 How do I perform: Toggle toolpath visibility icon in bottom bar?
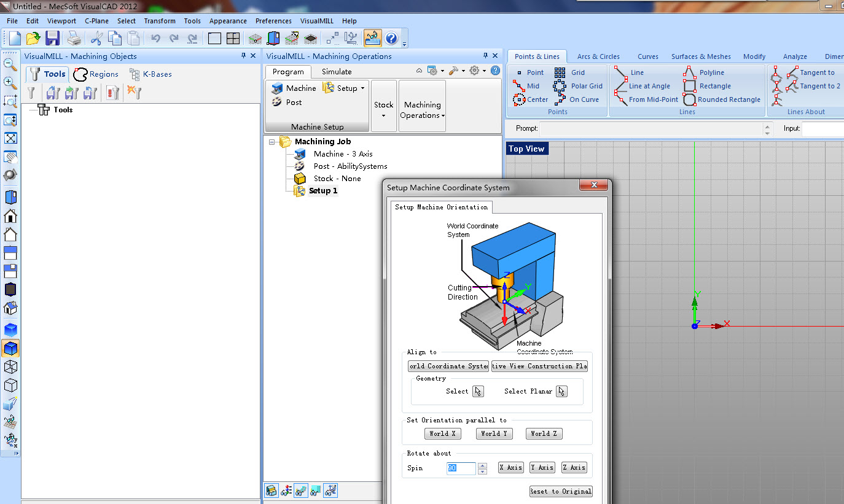301,490
